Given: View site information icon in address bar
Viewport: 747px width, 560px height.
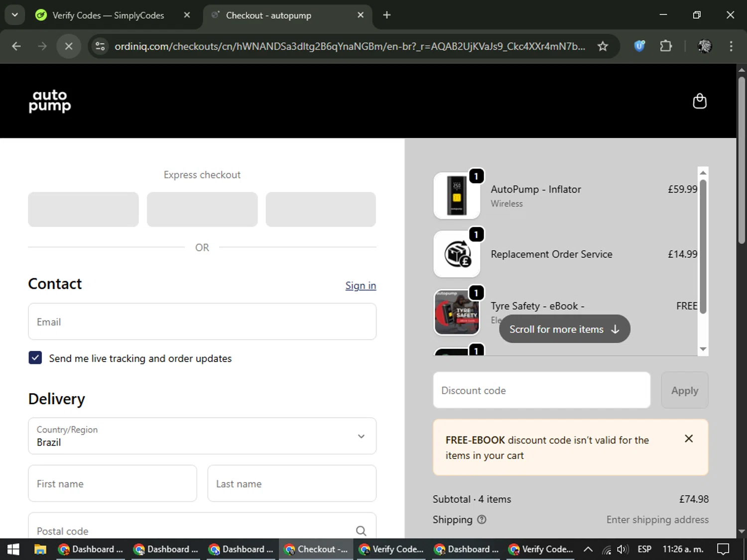Looking at the screenshot, I should click(x=100, y=46).
